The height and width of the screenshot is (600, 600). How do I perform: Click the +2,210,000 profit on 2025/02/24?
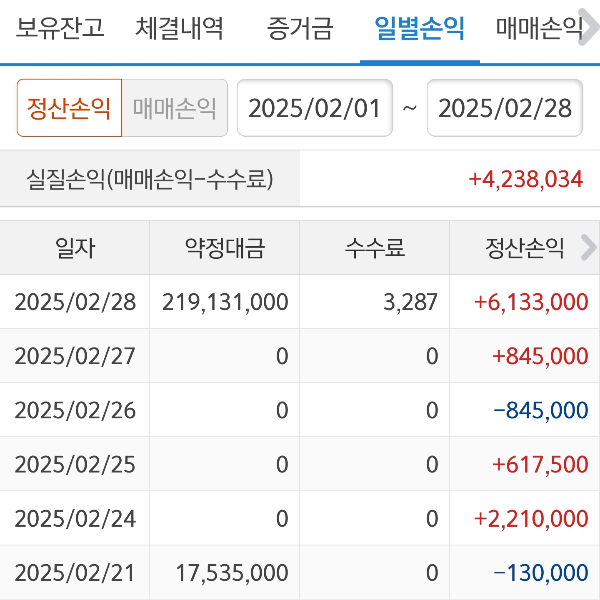tap(531, 518)
